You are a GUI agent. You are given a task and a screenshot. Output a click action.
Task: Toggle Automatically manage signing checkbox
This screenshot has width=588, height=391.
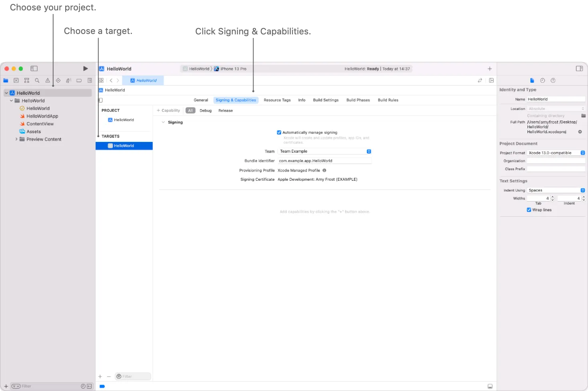279,132
